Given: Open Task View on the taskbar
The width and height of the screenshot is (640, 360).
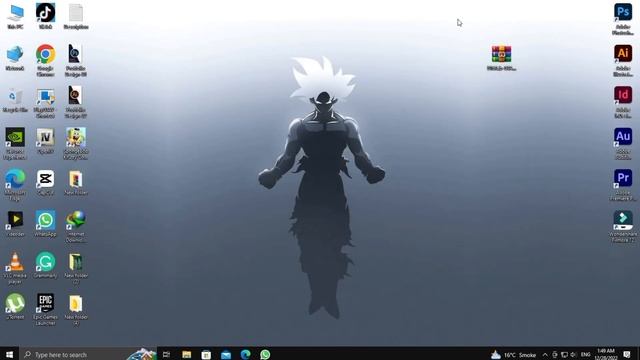Looking at the screenshot, I should pyautogui.click(x=166, y=354).
